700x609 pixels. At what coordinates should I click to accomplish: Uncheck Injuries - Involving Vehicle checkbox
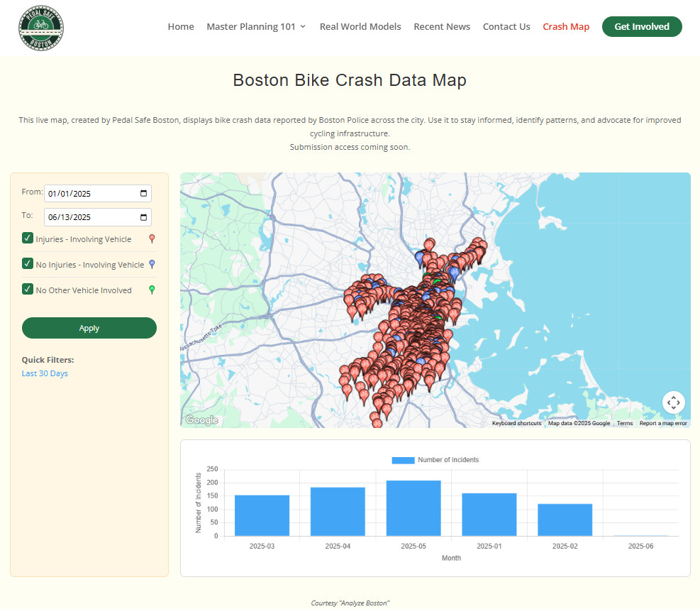[x=28, y=238]
